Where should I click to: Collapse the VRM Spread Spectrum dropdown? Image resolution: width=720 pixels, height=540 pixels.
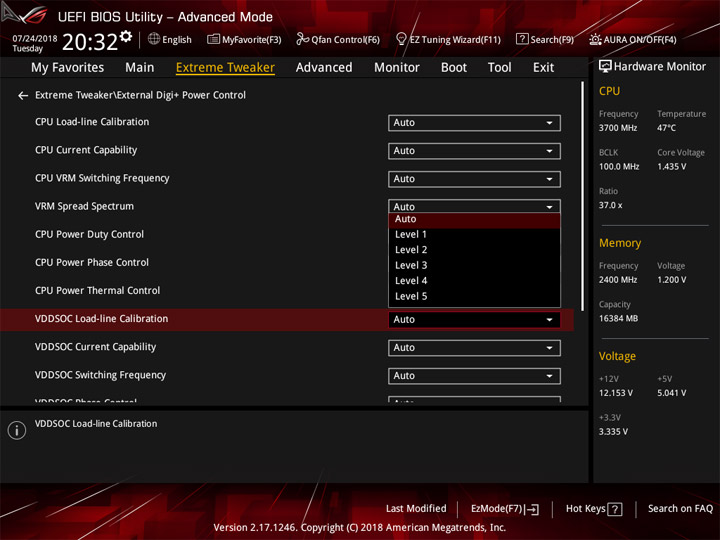(x=474, y=206)
